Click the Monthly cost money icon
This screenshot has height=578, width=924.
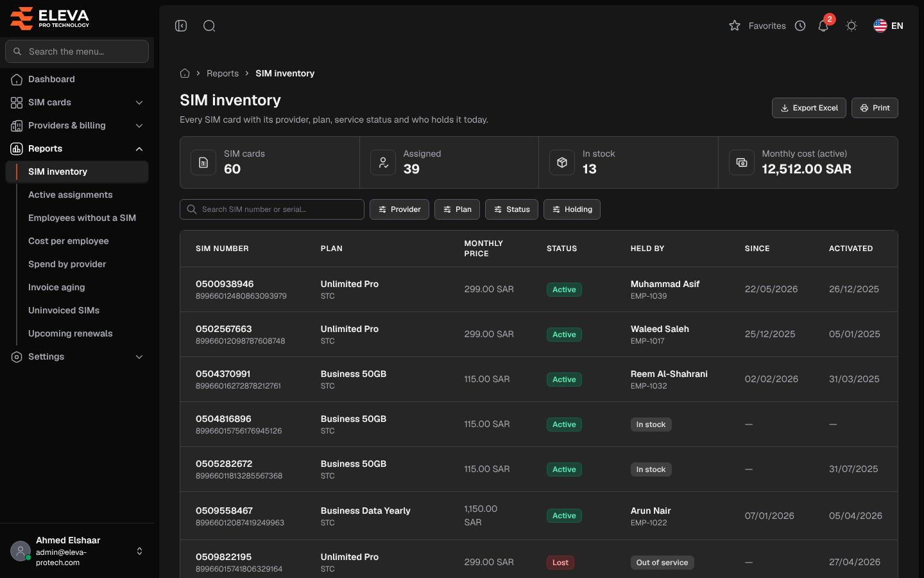coord(742,162)
